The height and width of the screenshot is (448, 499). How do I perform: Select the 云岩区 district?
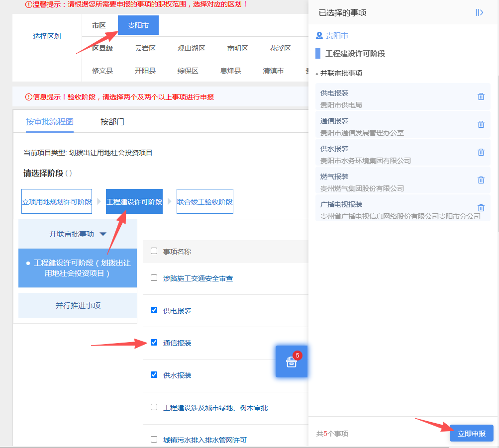click(145, 48)
